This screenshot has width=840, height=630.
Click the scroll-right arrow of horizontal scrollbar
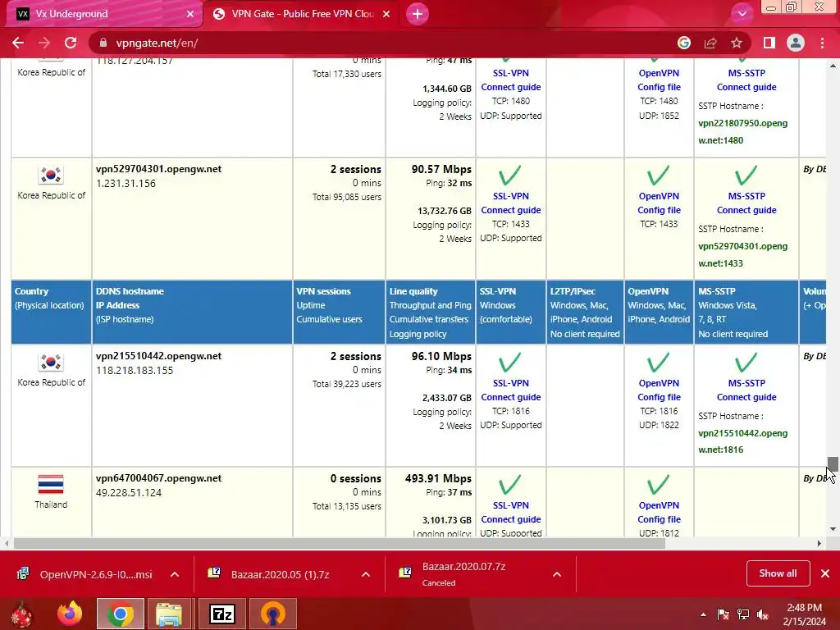click(819, 543)
